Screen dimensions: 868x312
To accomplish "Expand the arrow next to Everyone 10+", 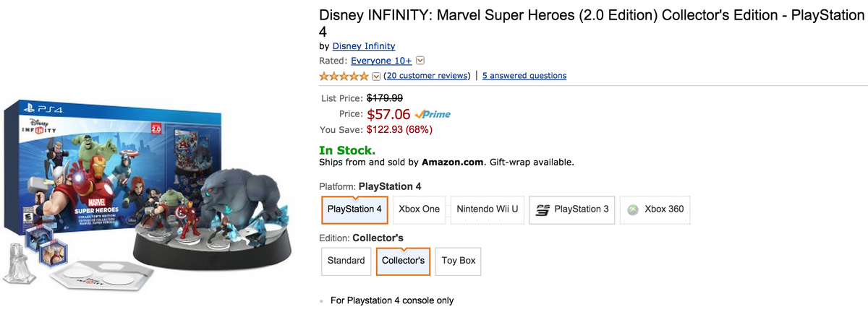I will (420, 61).
